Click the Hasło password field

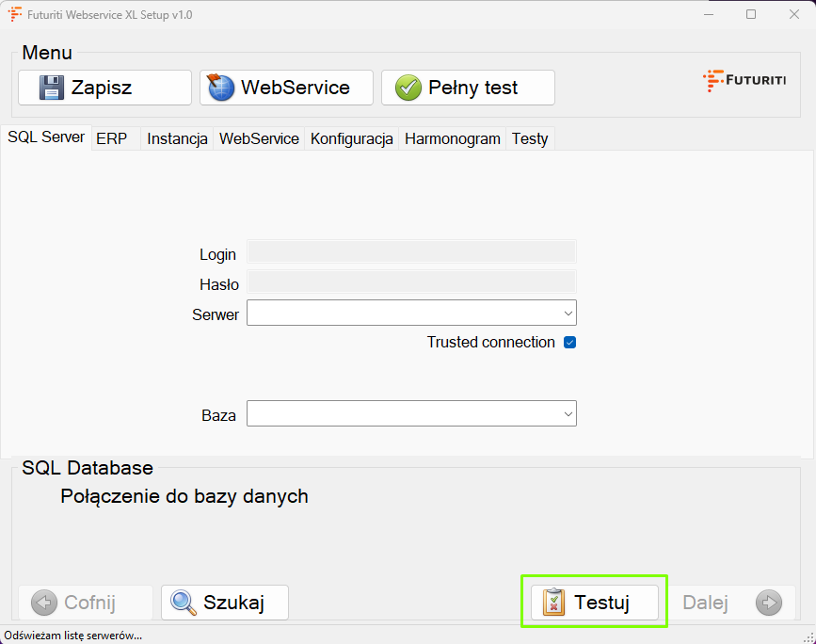point(411,282)
